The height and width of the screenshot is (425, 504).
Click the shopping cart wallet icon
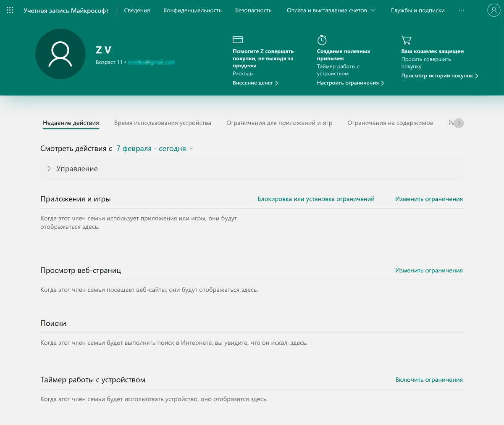(406, 40)
